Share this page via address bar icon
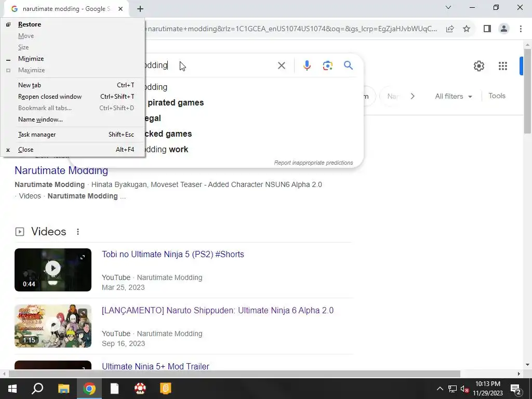532x399 pixels. coord(450,29)
